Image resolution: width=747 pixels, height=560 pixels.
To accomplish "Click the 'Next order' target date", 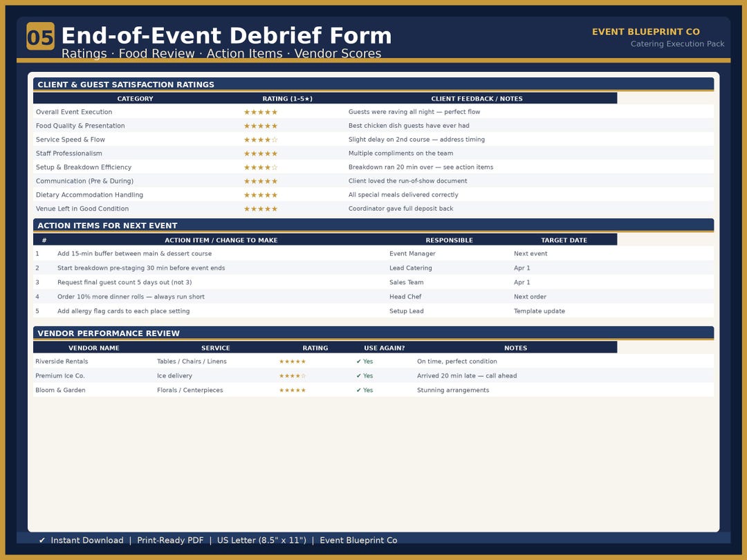I will 530,297.
